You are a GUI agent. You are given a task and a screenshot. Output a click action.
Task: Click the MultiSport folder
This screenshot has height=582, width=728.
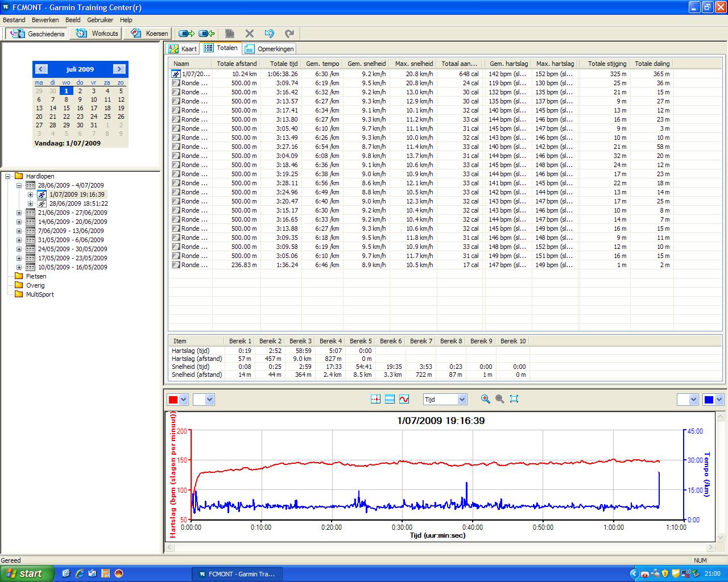click(x=40, y=294)
